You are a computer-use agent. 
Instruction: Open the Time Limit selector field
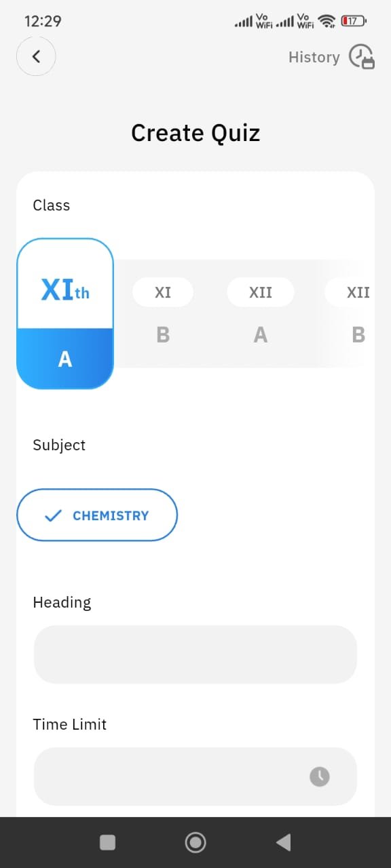coord(195,776)
